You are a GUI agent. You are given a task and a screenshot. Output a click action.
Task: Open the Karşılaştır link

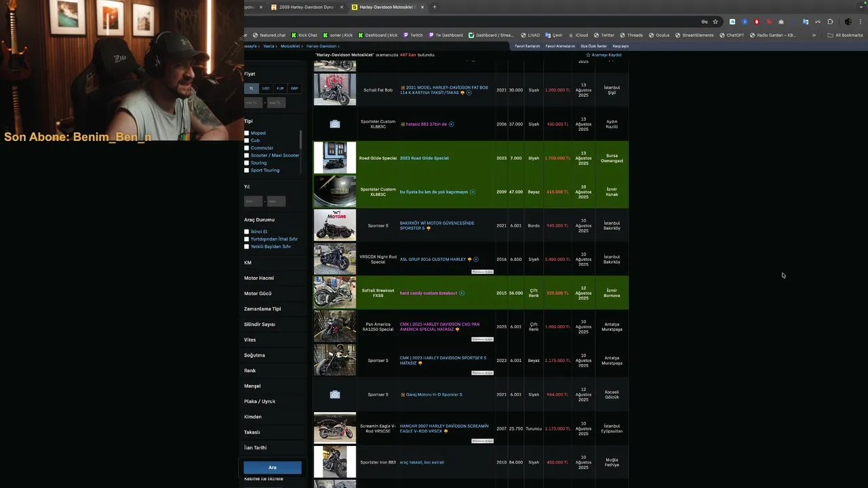620,46
